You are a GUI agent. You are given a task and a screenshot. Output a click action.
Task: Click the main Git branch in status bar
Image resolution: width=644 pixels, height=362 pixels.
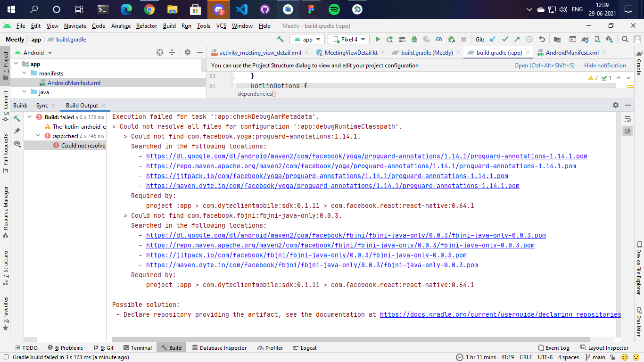coord(595,357)
